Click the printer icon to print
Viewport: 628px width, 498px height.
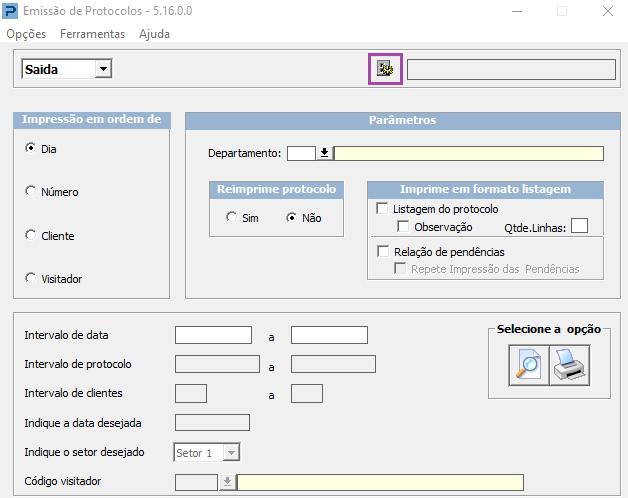pos(570,366)
